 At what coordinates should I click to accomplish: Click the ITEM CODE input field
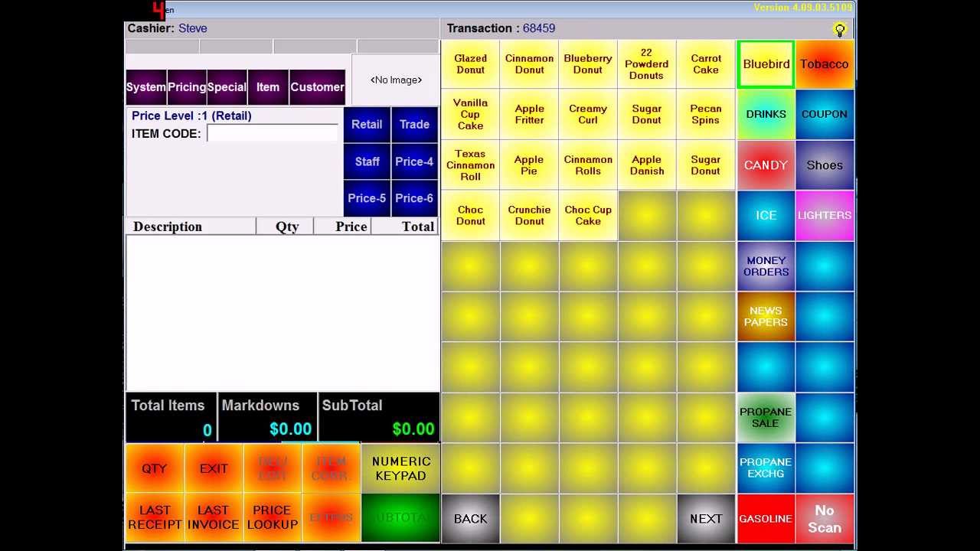coord(273,133)
